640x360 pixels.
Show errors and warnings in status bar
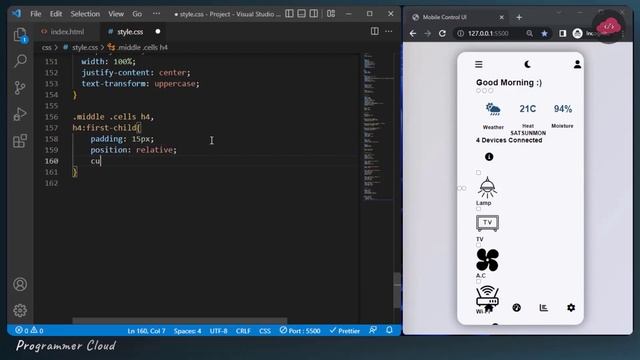click(x=29, y=331)
